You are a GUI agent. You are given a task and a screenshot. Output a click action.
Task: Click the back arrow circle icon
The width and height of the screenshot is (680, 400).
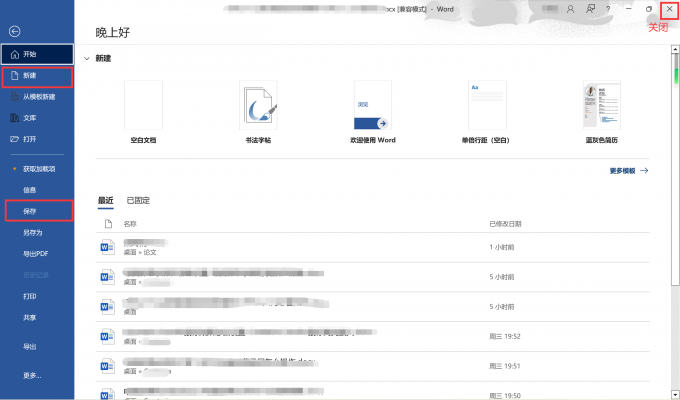pyautogui.click(x=14, y=31)
